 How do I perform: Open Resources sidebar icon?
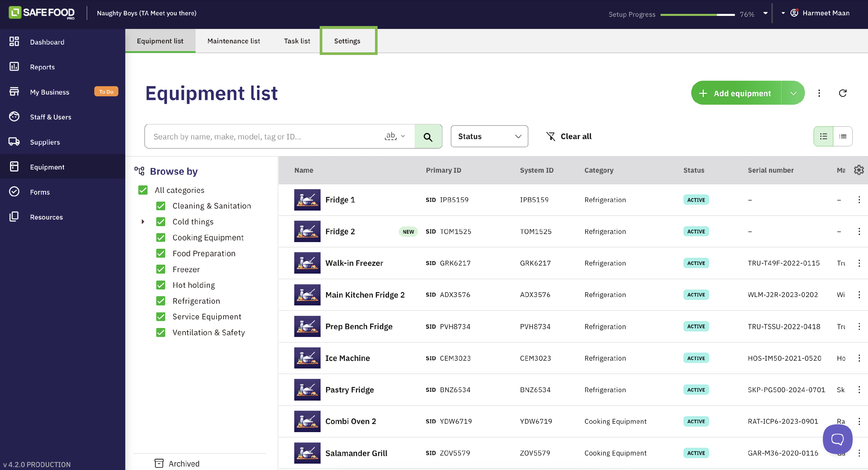(x=14, y=217)
